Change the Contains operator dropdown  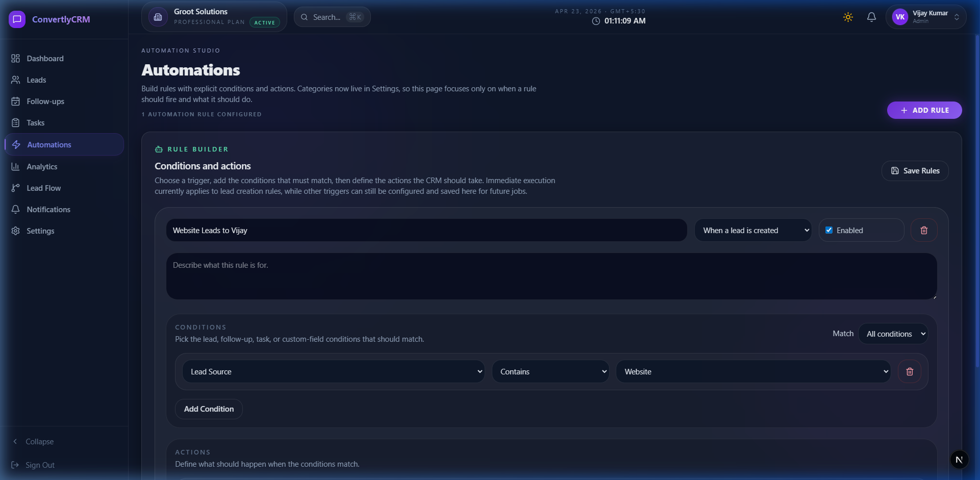pos(550,372)
